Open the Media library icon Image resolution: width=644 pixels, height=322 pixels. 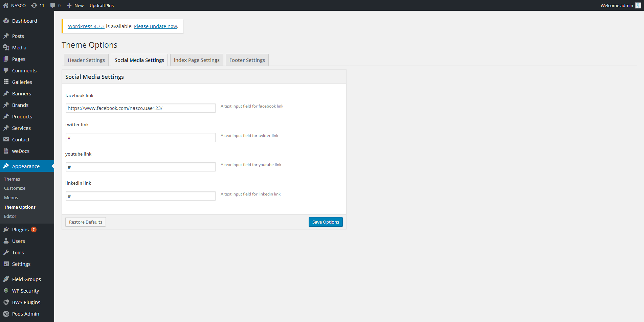point(7,47)
